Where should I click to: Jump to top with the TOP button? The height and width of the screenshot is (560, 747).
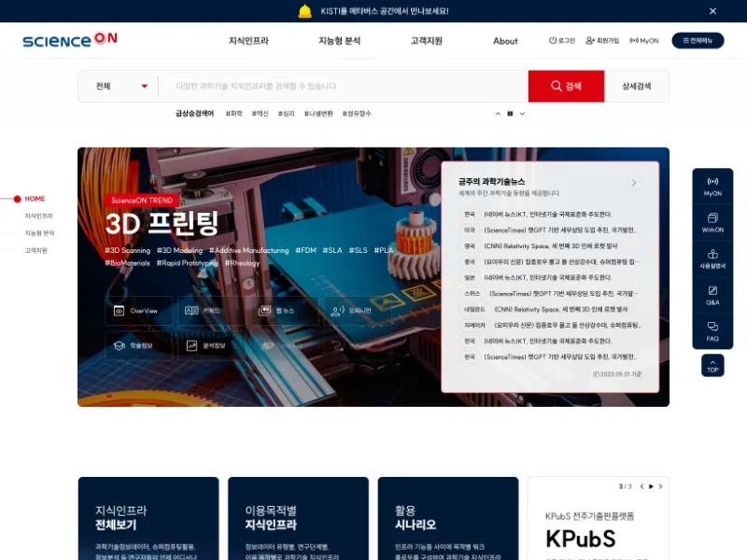[712, 365]
